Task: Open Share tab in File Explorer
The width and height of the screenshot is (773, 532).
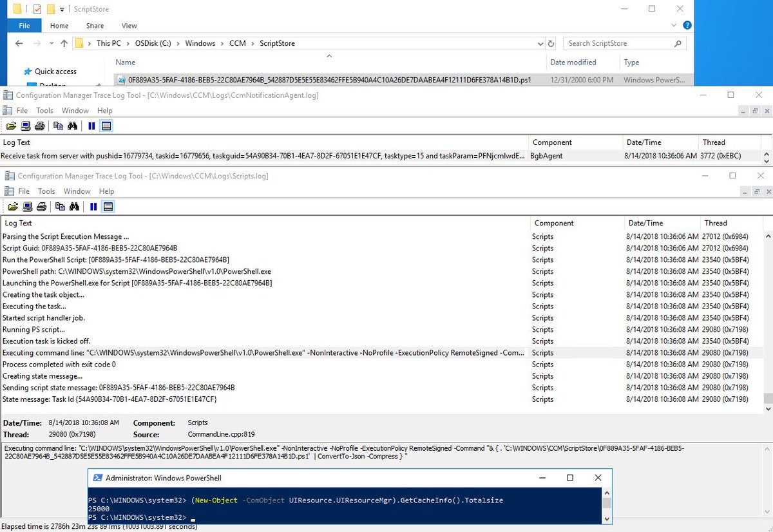Action: click(95, 26)
